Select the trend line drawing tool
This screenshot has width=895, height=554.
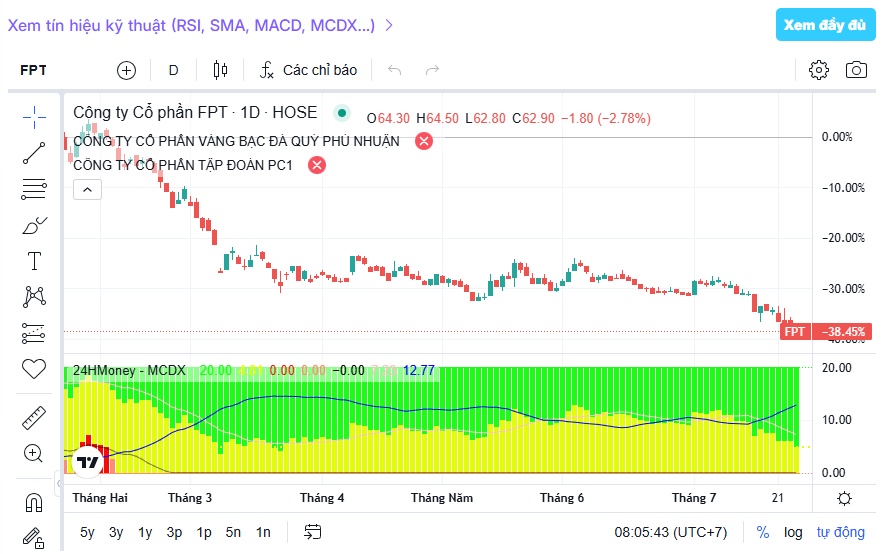[34, 153]
